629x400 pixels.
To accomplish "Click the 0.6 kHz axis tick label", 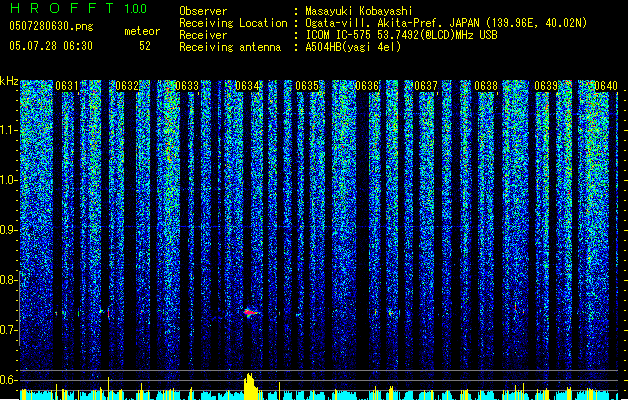I will coord(7,380).
